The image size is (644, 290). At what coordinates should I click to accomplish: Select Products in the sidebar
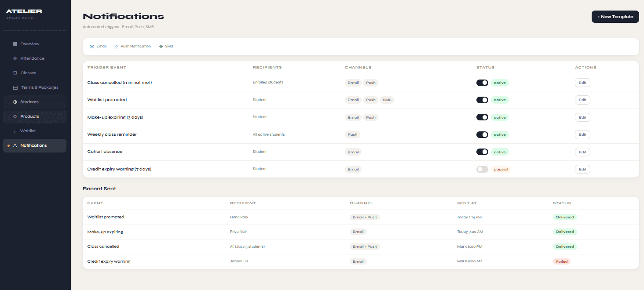click(35, 116)
